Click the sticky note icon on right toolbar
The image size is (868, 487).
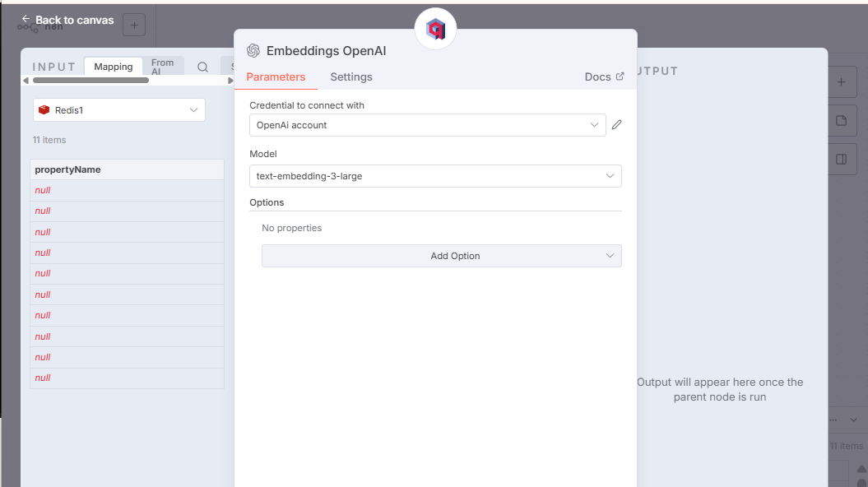tap(842, 121)
